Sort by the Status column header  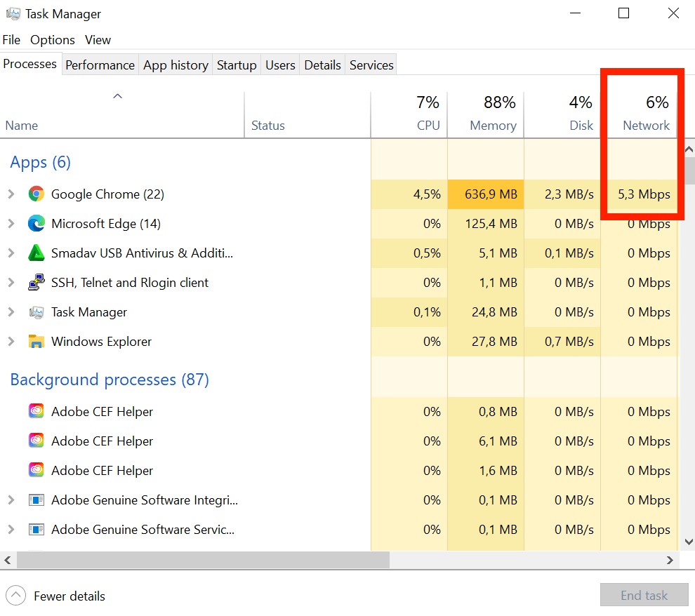[307, 115]
